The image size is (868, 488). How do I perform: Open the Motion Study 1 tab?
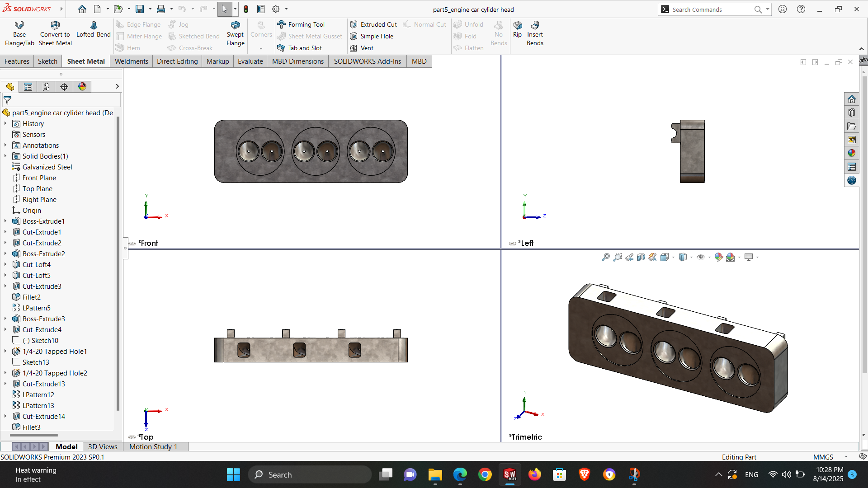point(153,446)
